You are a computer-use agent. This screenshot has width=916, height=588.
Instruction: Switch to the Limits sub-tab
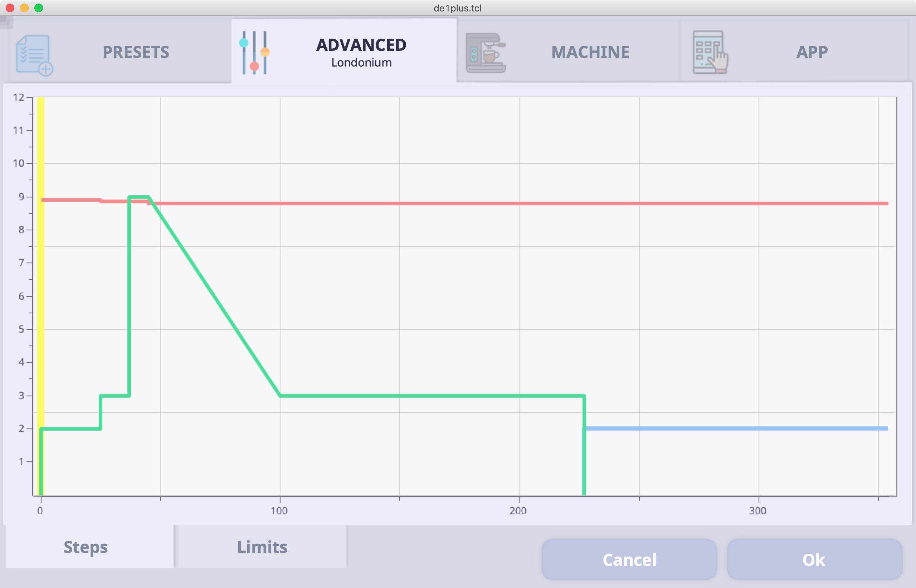coord(262,547)
